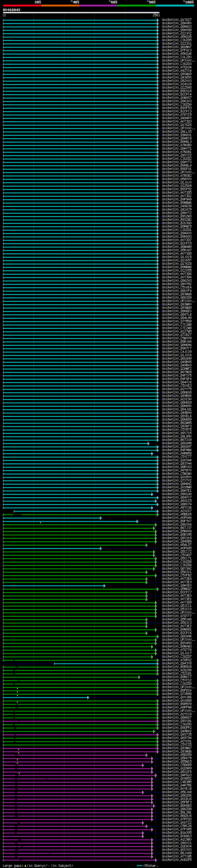Select hit label UniRef100_B9RIM5

tap(177, 535)
